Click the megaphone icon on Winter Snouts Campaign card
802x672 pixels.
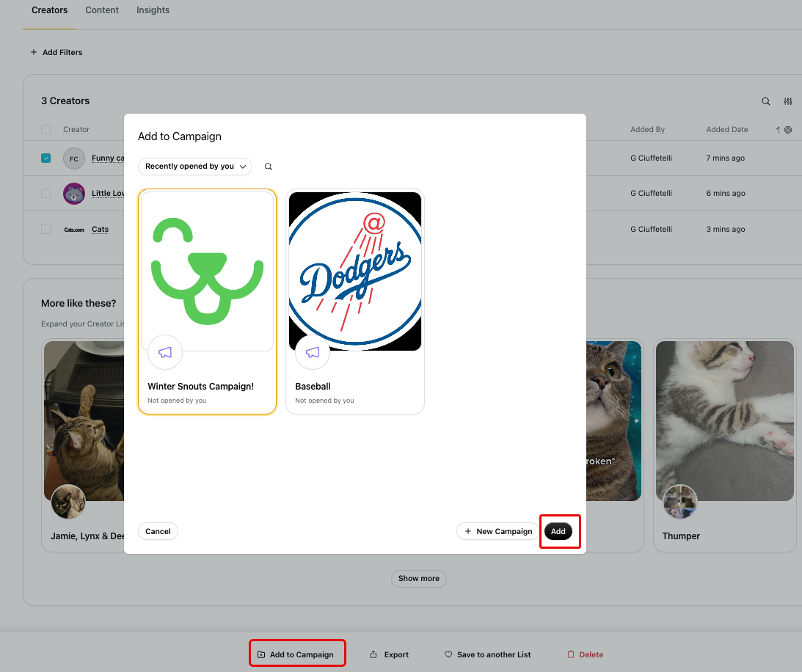tap(164, 352)
